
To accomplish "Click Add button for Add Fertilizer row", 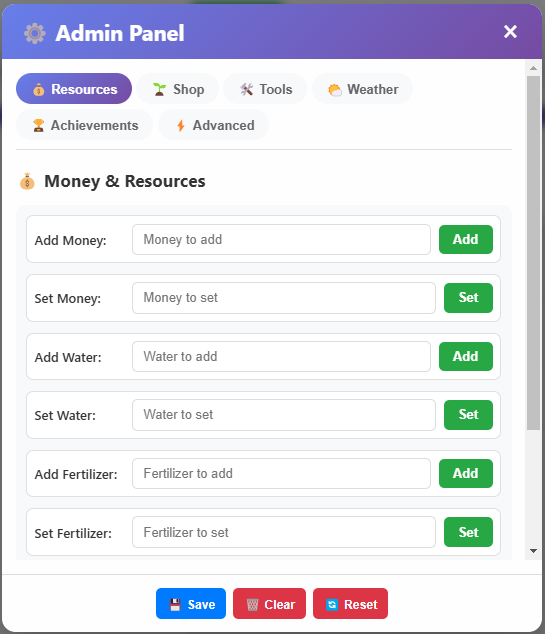I will (466, 473).
